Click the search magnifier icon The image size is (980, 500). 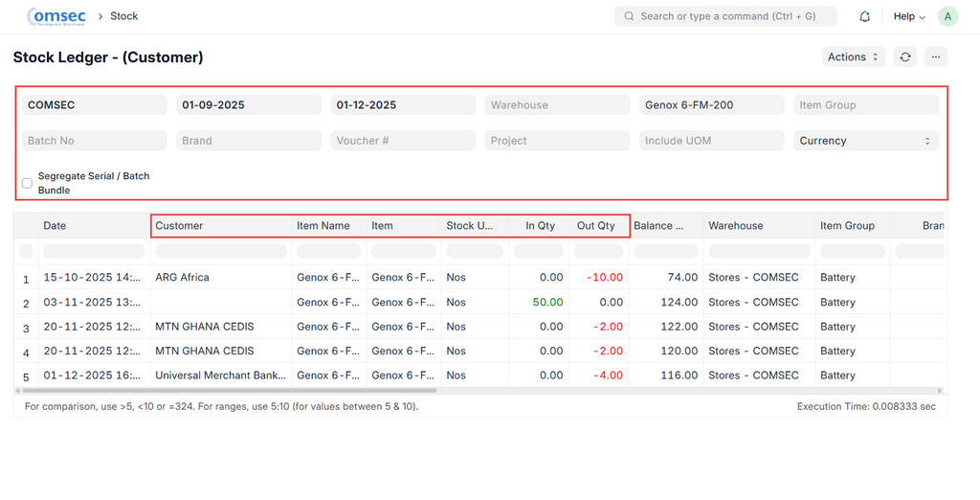[629, 16]
